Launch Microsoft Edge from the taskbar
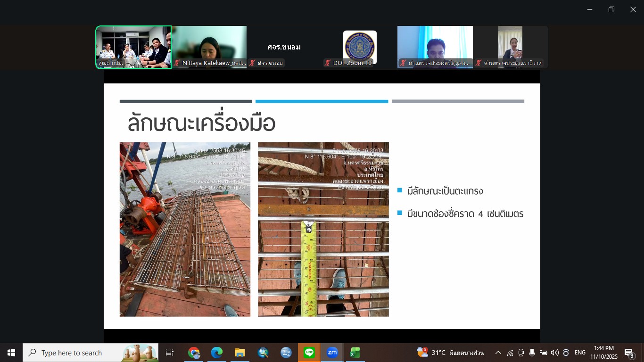The image size is (644, 362). pyautogui.click(x=217, y=353)
